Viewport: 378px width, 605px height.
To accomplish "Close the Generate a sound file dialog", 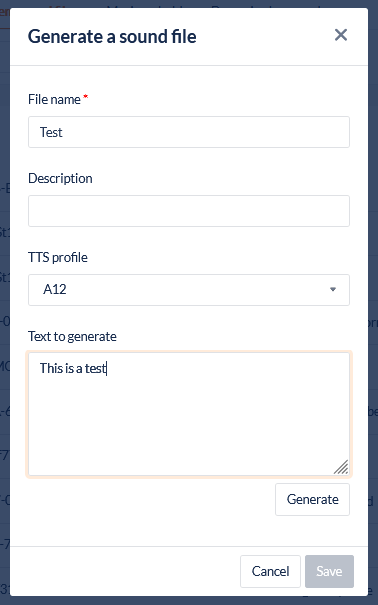I will pyautogui.click(x=341, y=35).
